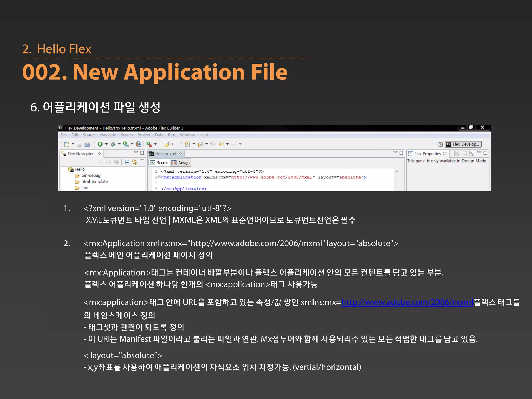Select the Flex Properties tab
This screenshot has width=532, height=399.
(427, 154)
